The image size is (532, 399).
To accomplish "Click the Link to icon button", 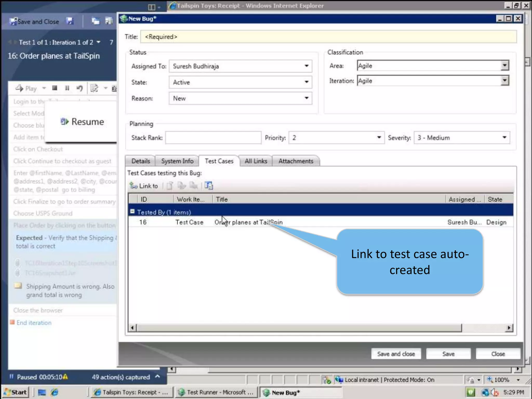I will tap(144, 186).
